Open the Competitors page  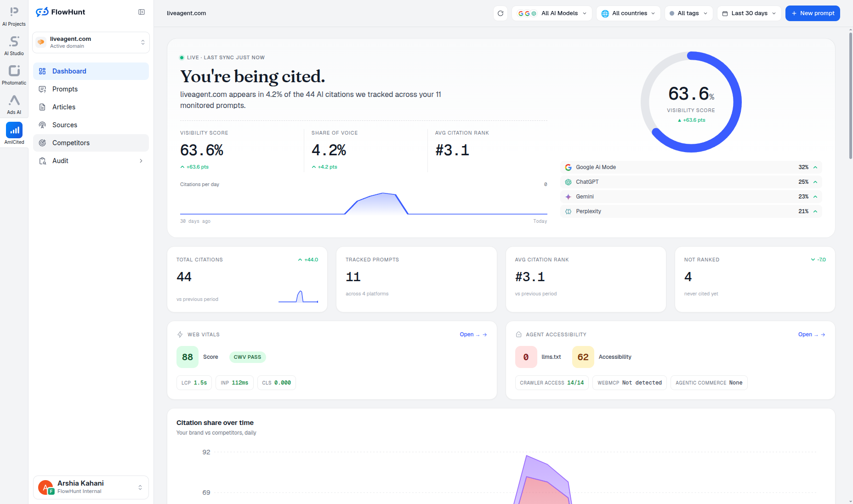[x=91, y=143]
